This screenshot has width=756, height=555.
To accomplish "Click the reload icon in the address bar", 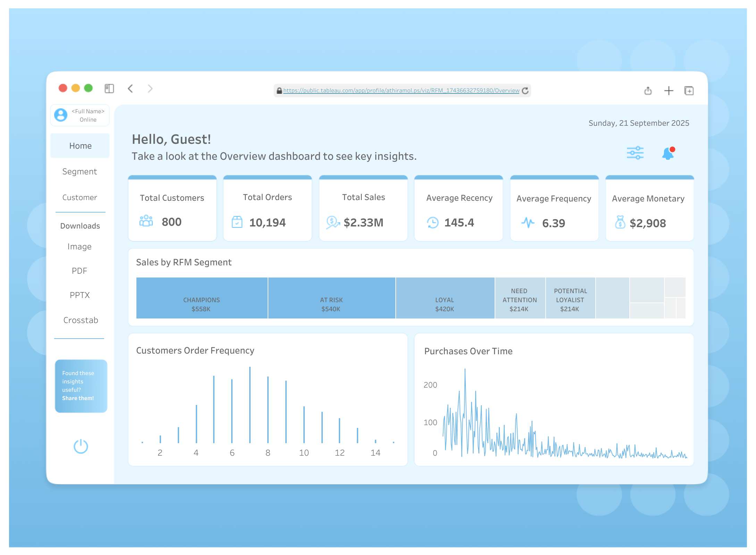I will click(525, 90).
